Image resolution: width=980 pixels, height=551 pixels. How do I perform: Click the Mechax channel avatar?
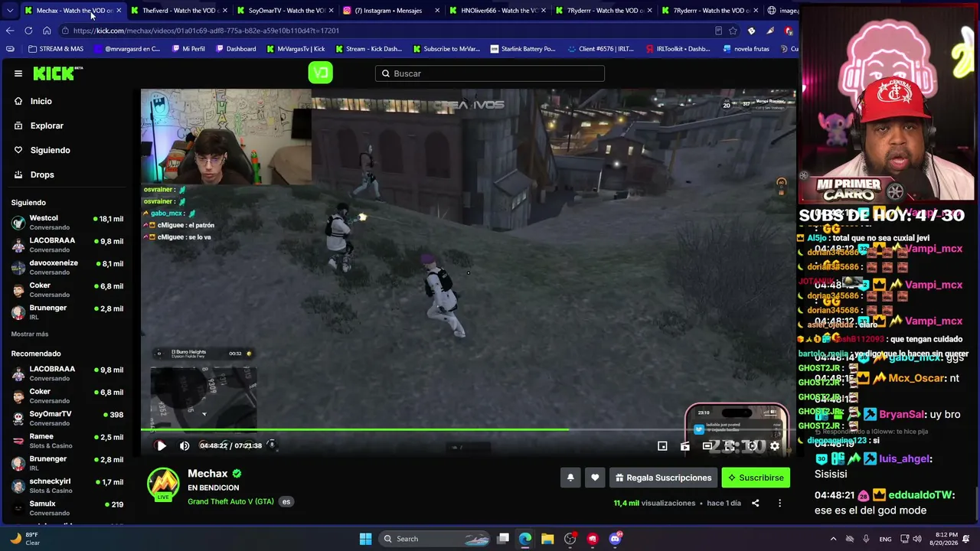coord(163,484)
